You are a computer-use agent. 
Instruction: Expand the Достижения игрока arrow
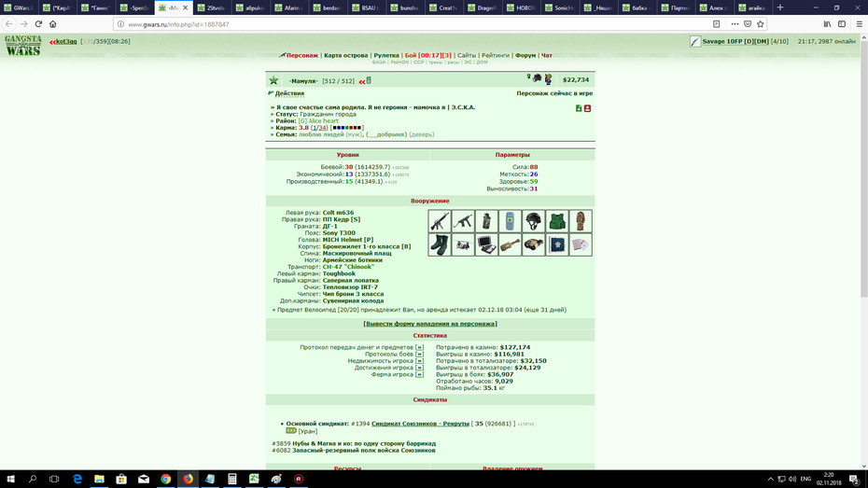(419, 368)
